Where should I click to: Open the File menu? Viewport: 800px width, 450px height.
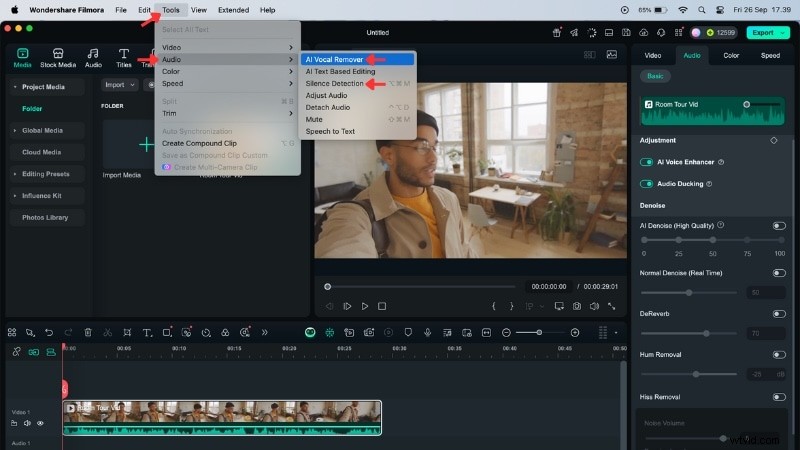(x=121, y=10)
